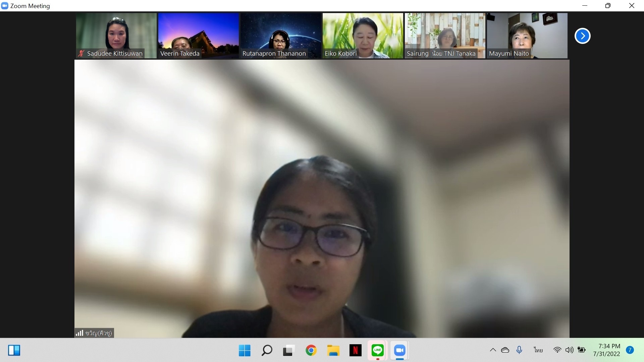
Task: Show next participants with blue arrow
Action: (582, 36)
